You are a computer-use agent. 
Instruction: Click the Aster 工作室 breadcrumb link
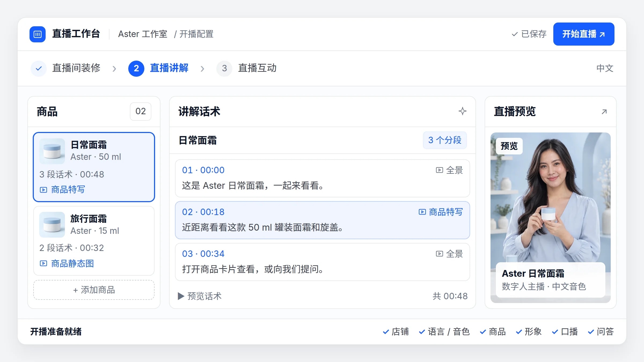click(x=143, y=34)
